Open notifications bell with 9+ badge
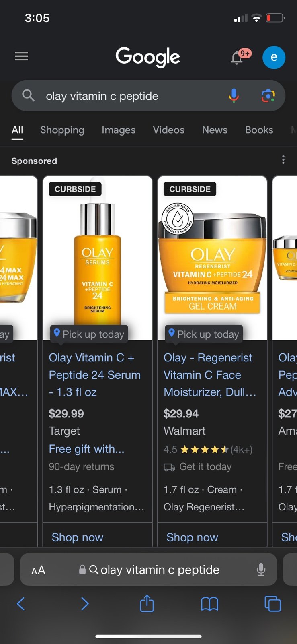The image size is (297, 644). pos(240,57)
